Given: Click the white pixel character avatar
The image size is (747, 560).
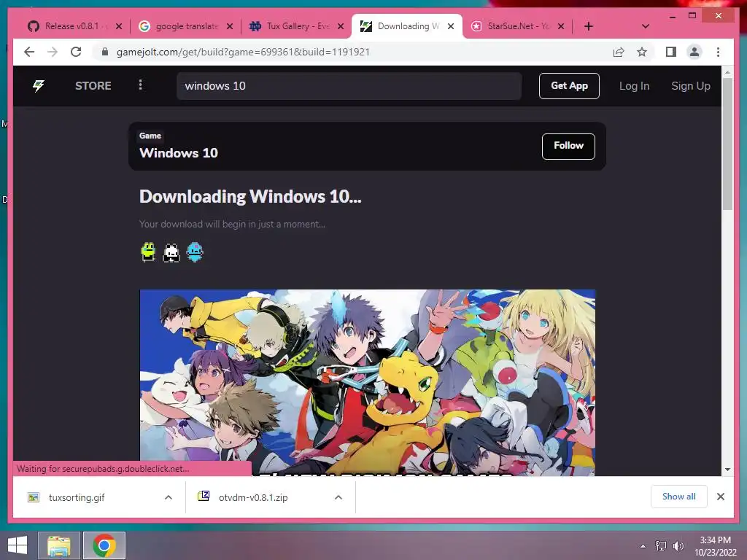Looking at the screenshot, I should point(171,252).
